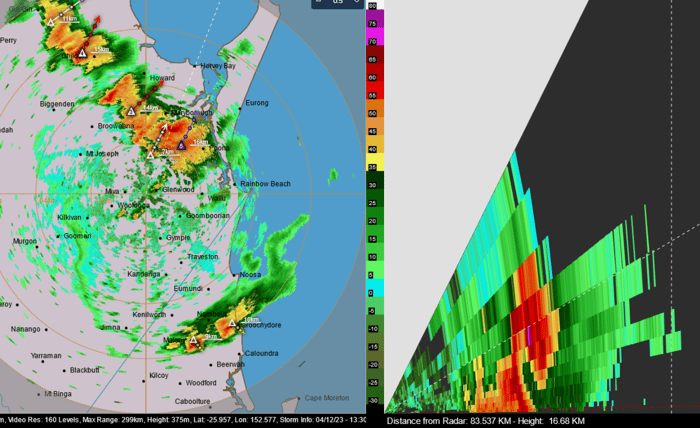The height and width of the screenshot is (428, 700).
Task: Click the Mt Binga label
Action: (58, 394)
